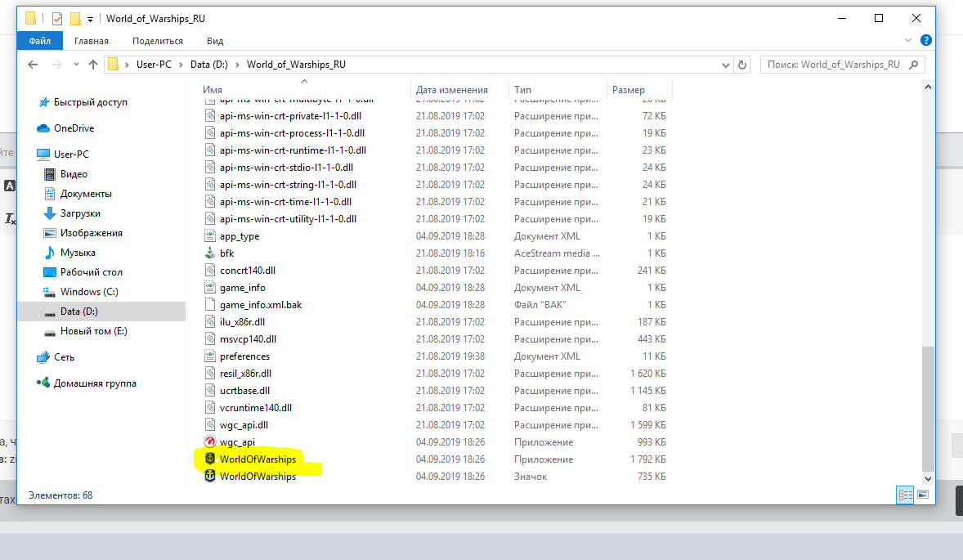Select the highlighted WorldOfWarships application file
963x560 pixels.
tap(258, 459)
